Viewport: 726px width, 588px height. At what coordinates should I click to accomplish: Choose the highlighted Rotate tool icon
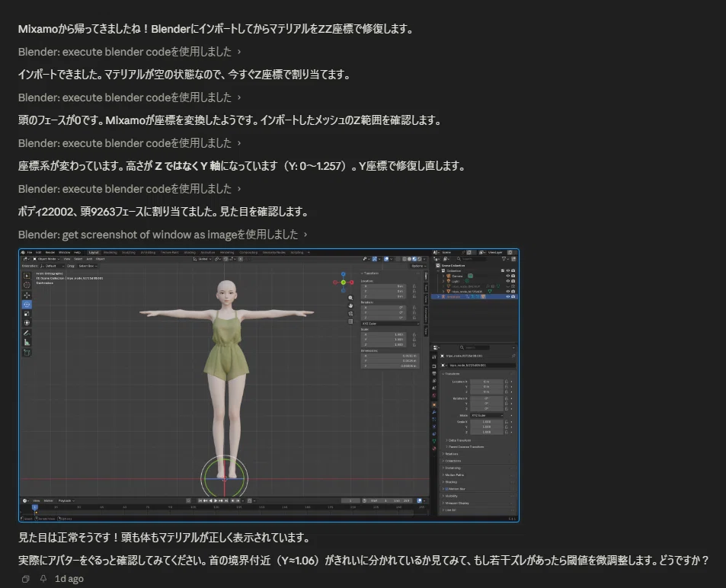click(27, 304)
